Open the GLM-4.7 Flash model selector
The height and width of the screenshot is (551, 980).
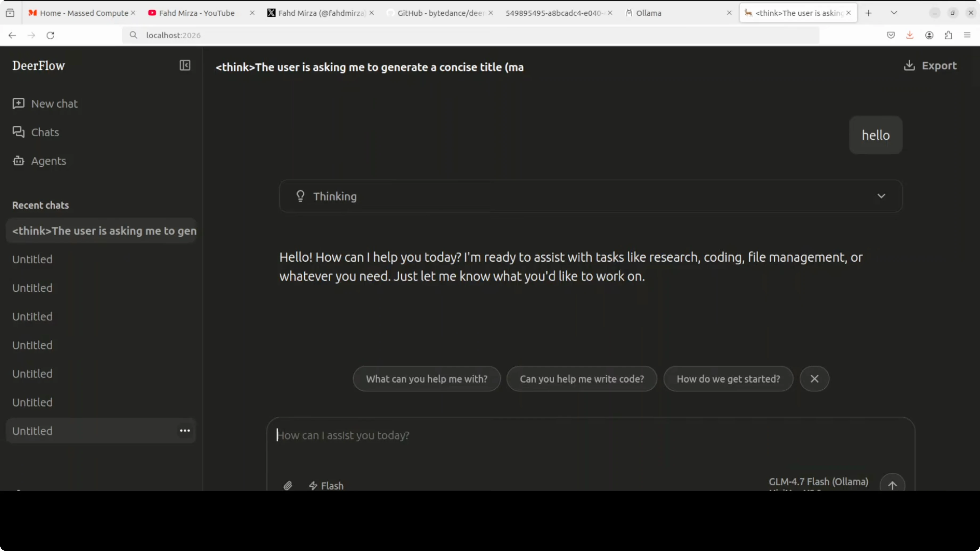click(818, 482)
